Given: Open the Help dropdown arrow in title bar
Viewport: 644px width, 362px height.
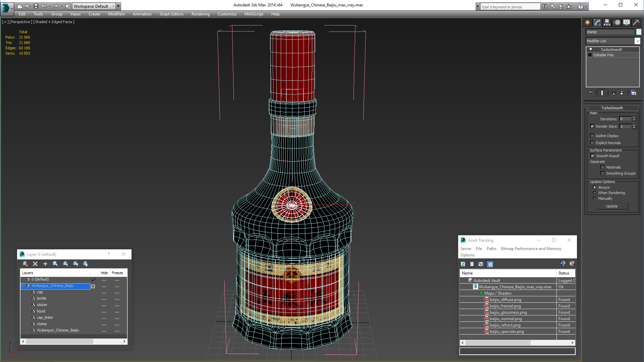Looking at the screenshot, I should (586, 6).
